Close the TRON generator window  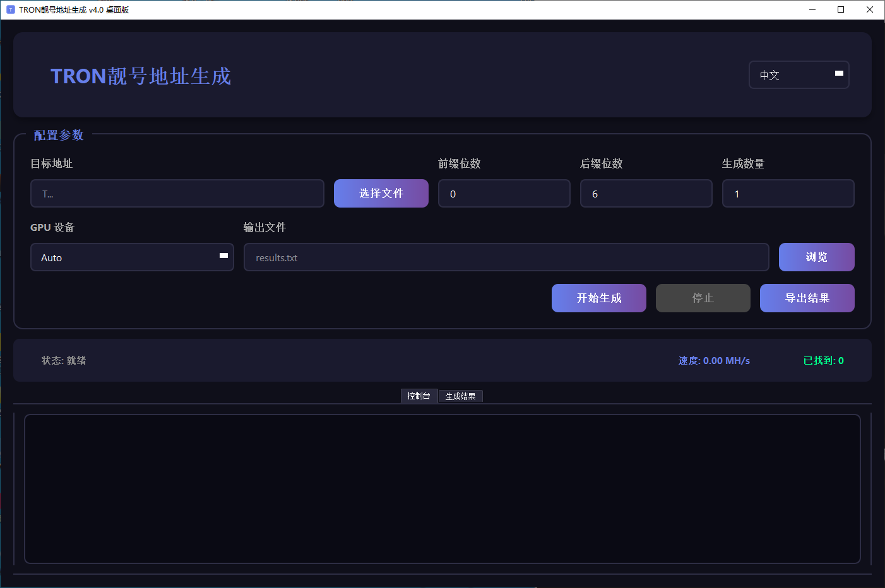point(870,9)
